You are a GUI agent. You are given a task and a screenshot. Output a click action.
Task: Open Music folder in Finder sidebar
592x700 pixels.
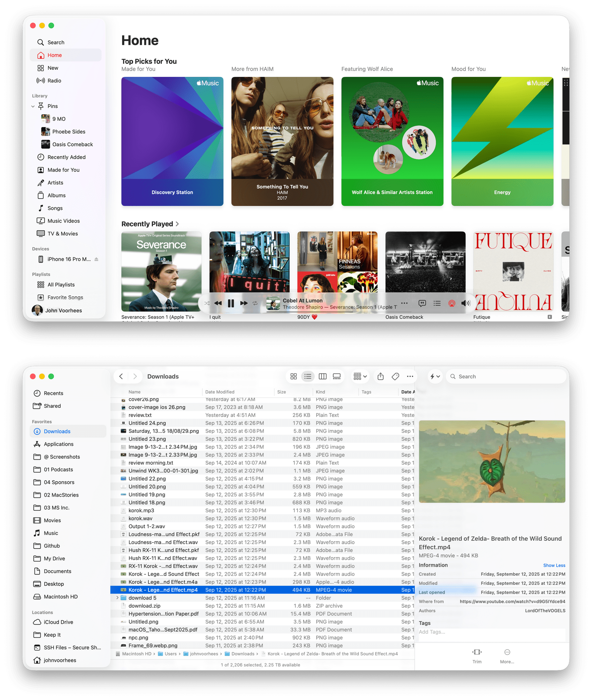[x=68, y=533]
